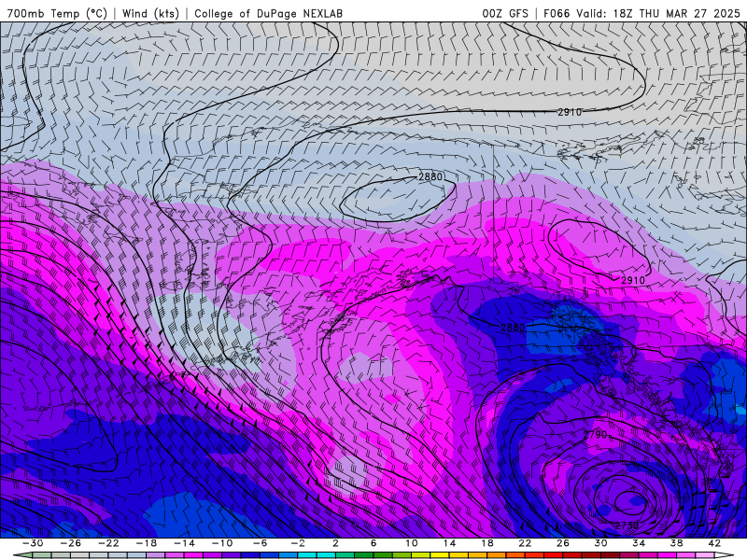
Task: Click the 2 color scale label
Action: point(335,543)
